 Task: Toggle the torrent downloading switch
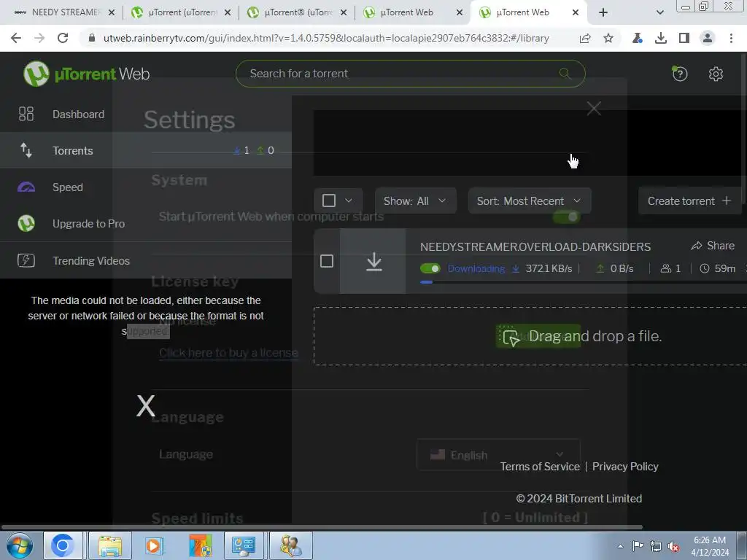tap(430, 268)
